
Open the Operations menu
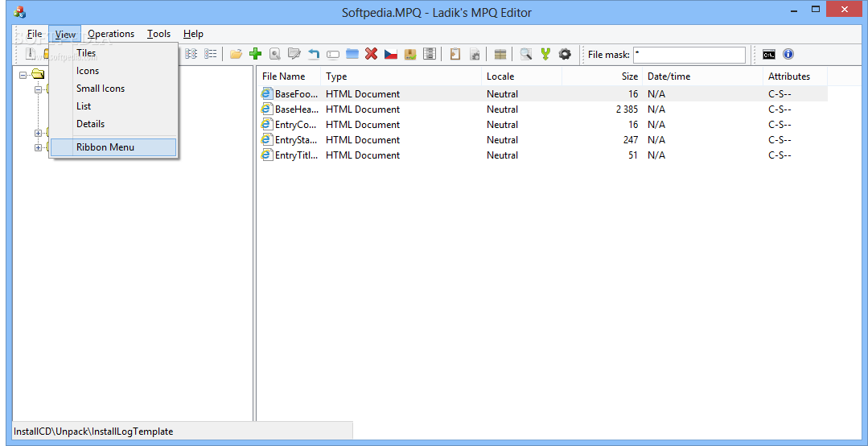click(111, 34)
